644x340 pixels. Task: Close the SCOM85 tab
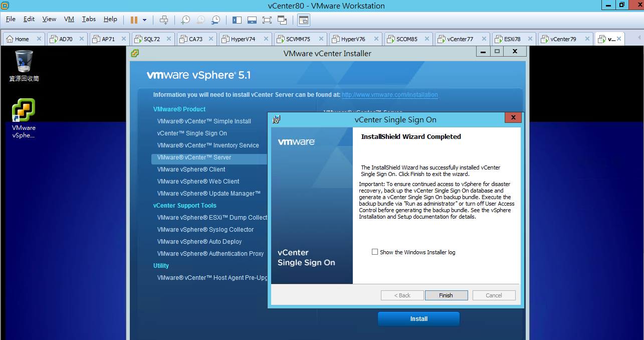(427, 39)
